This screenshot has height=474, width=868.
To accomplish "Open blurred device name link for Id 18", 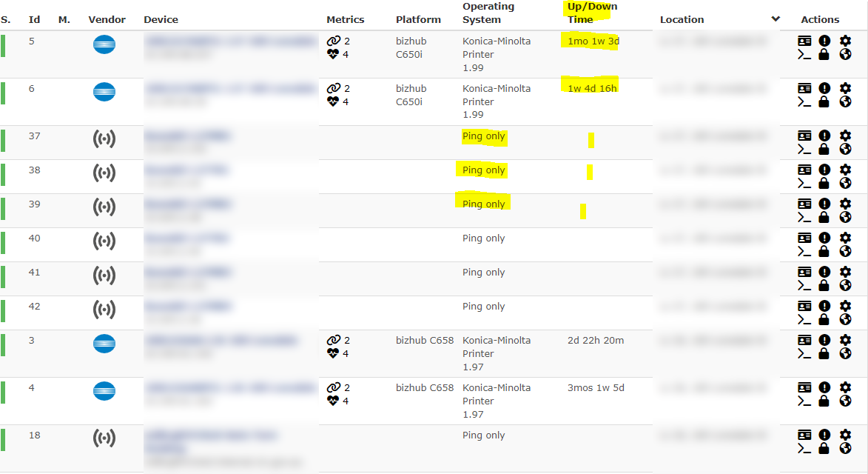I will point(210,441).
